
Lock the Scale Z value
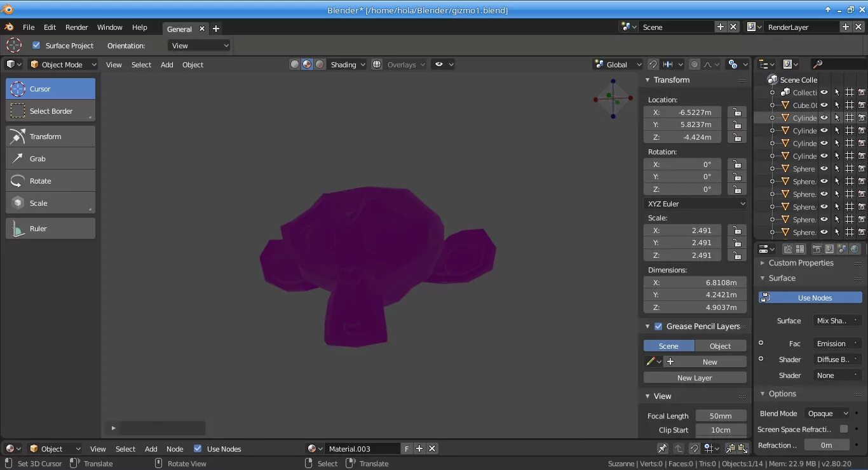(x=736, y=255)
